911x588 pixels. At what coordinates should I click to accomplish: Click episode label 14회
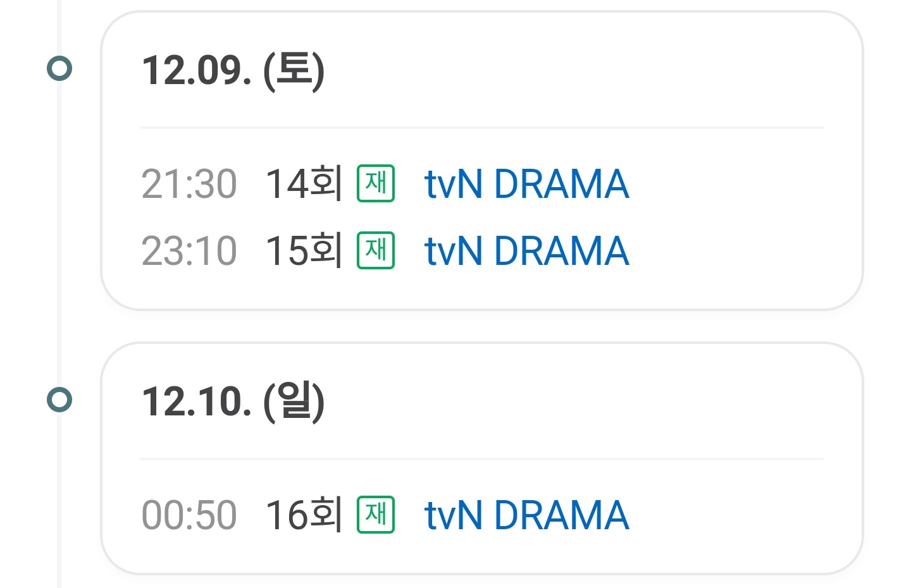[x=304, y=184]
